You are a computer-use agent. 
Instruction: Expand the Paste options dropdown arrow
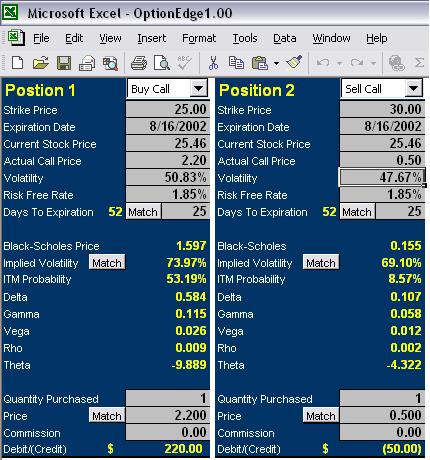coord(276,63)
